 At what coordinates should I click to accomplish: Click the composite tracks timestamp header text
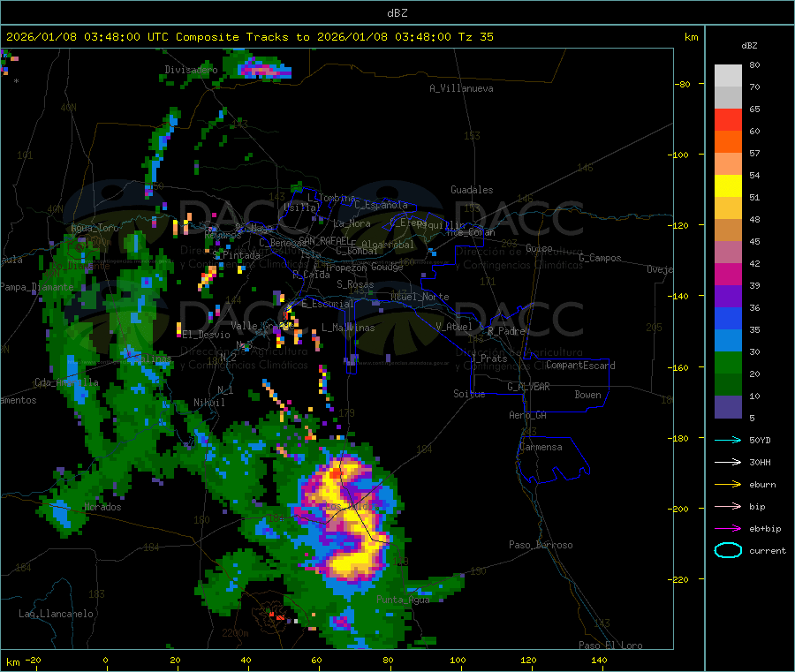point(250,37)
